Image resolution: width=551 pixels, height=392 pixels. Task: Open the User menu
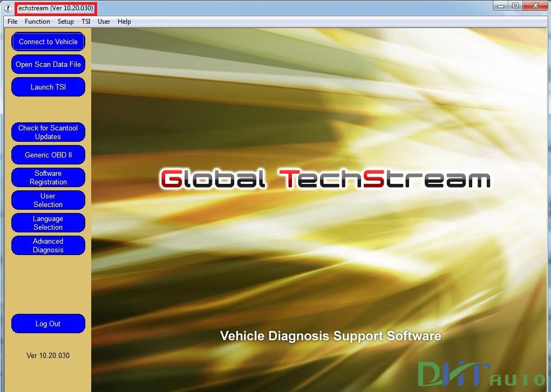pyautogui.click(x=104, y=22)
